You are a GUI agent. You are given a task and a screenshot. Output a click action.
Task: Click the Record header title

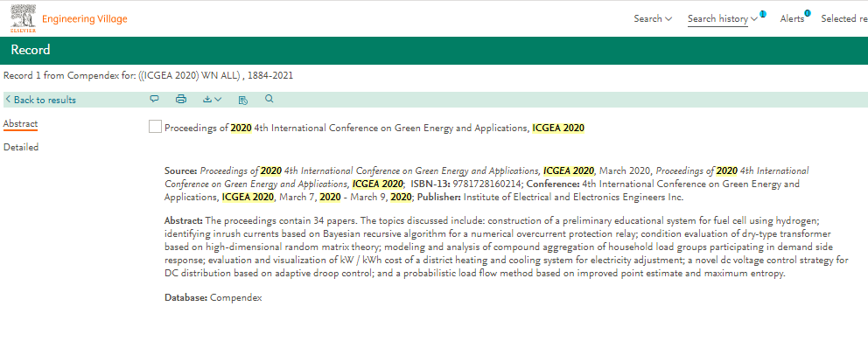31,51
